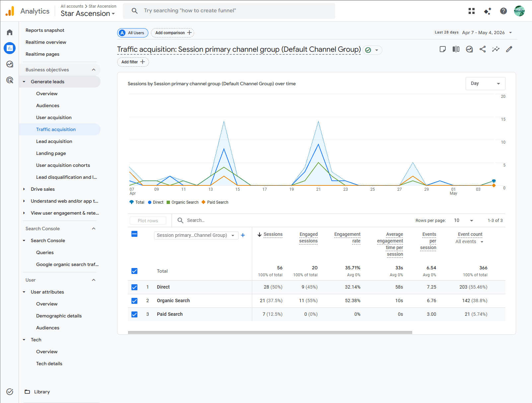Share this report icon

(x=483, y=49)
